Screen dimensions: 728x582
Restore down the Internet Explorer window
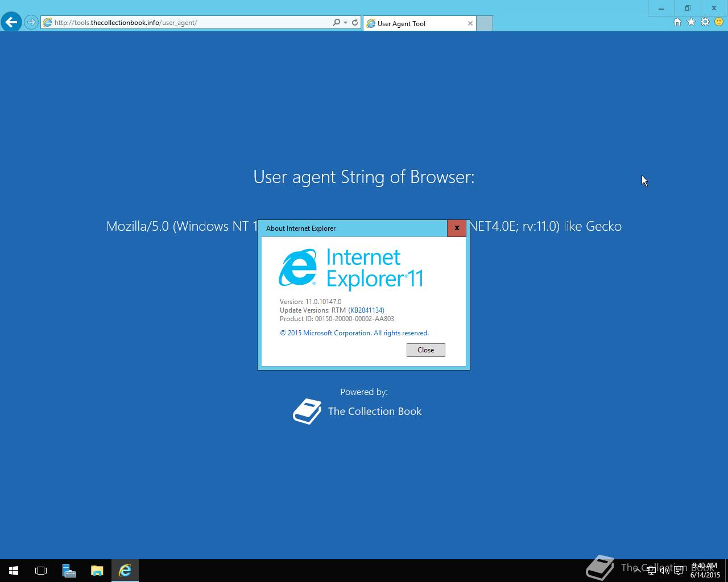point(688,9)
